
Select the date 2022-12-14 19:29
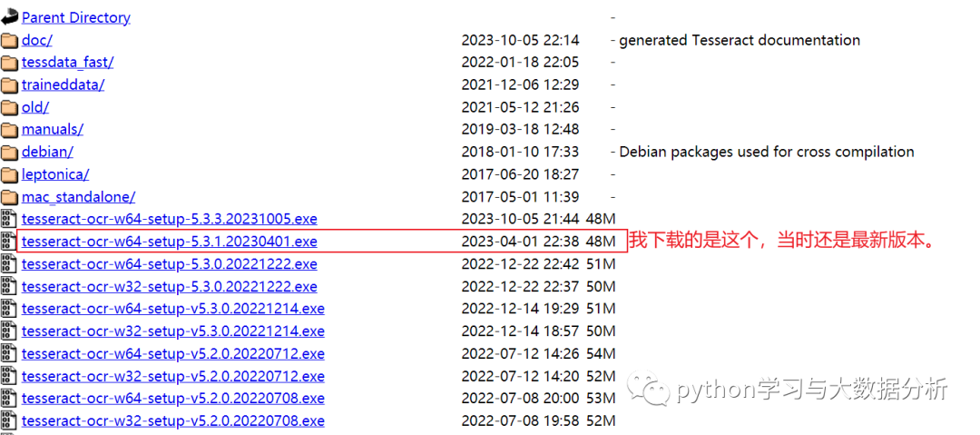point(520,309)
